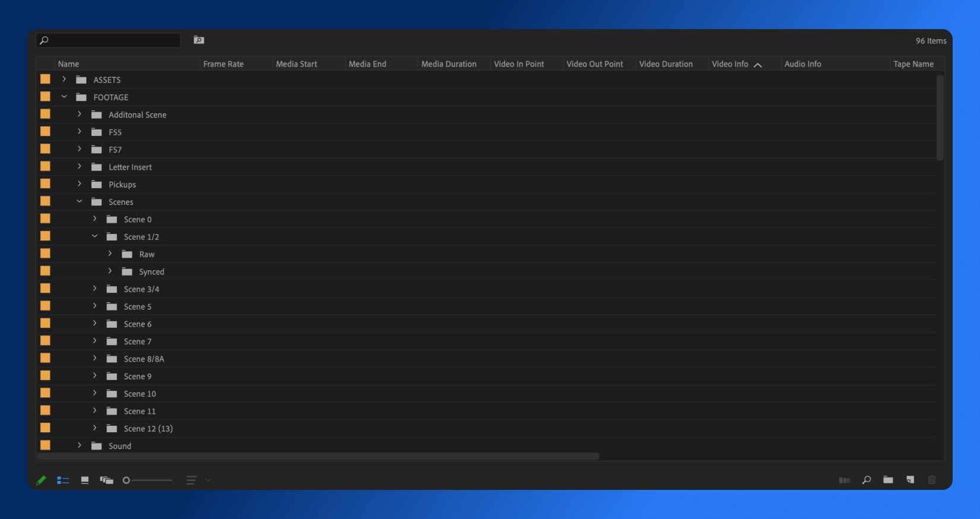Sort by Name column header
980x519 pixels.
(68, 64)
